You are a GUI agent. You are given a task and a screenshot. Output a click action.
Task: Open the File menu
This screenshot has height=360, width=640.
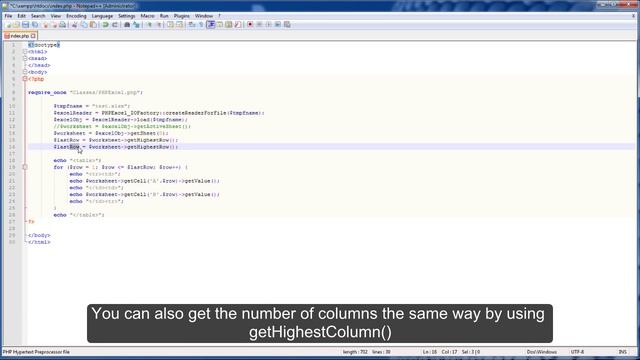(8, 16)
